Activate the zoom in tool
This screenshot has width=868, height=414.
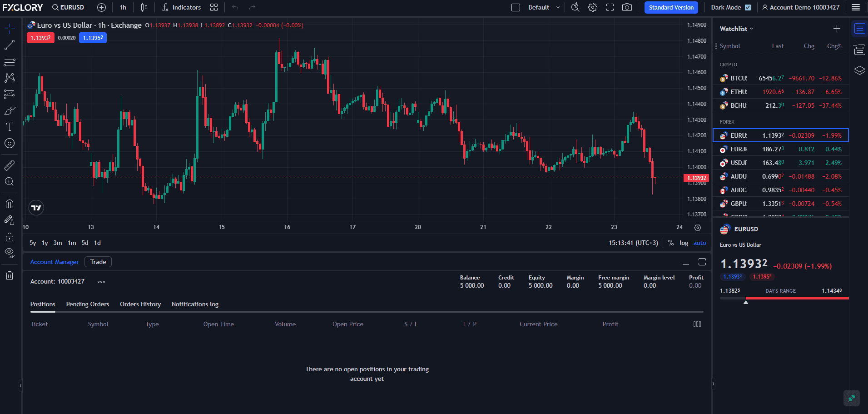(10, 181)
